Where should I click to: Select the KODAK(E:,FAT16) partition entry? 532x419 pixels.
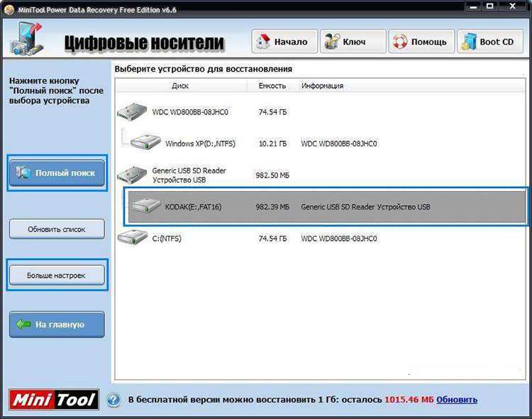tap(194, 207)
